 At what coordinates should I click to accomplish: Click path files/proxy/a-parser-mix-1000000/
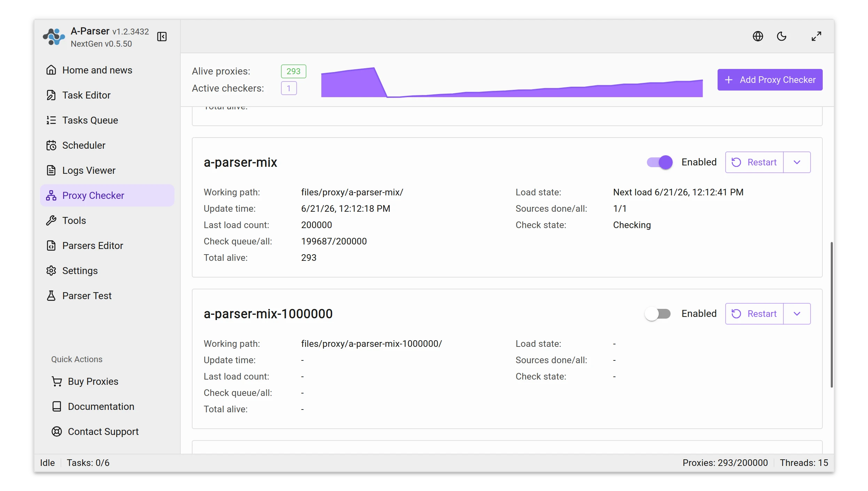pyautogui.click(x=371, y=344)
